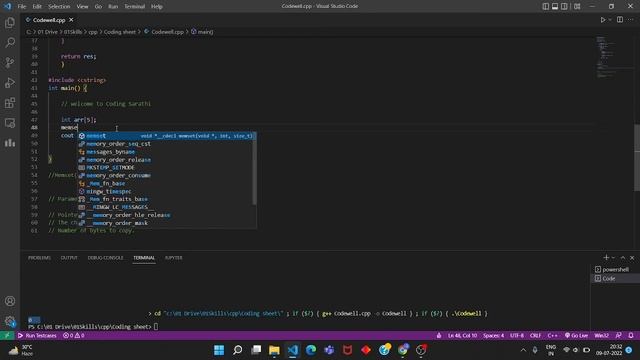Screen dimensions: 640x360
Task: Toggle the primary side bar layout icon
Action: pyautogui.click(x=545, y=6)
